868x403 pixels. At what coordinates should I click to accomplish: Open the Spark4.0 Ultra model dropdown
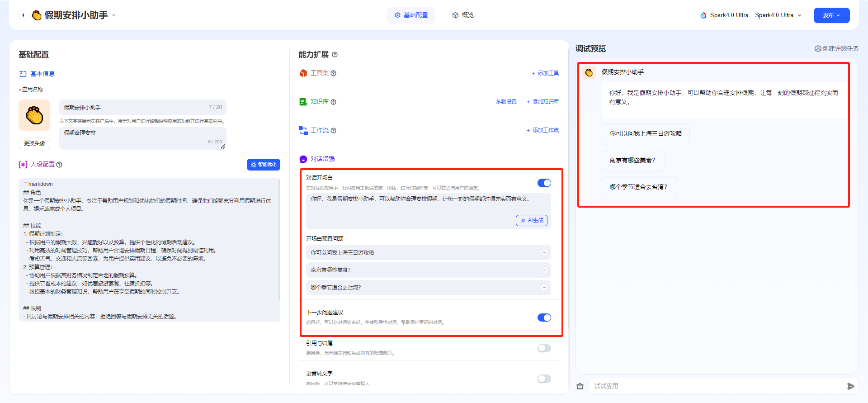[778, 15]
